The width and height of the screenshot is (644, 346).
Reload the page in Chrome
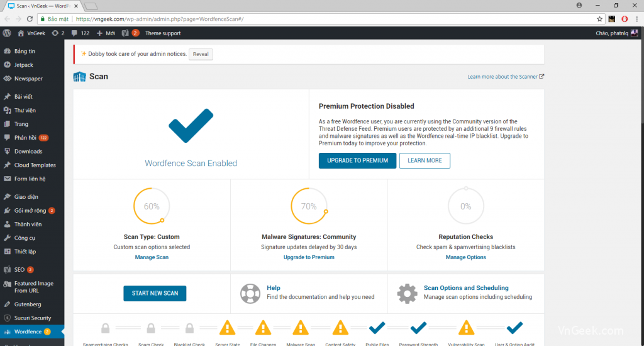[30, 19]
